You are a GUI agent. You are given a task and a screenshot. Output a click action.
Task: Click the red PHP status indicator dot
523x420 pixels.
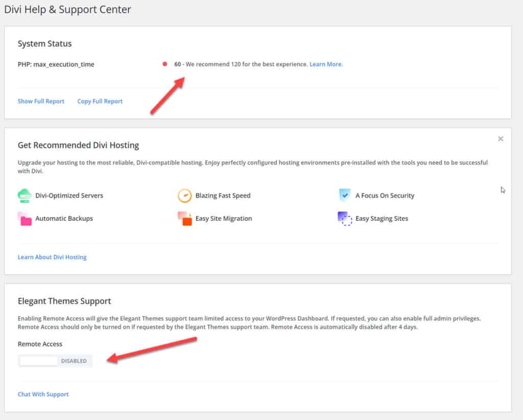click(165, 64)
